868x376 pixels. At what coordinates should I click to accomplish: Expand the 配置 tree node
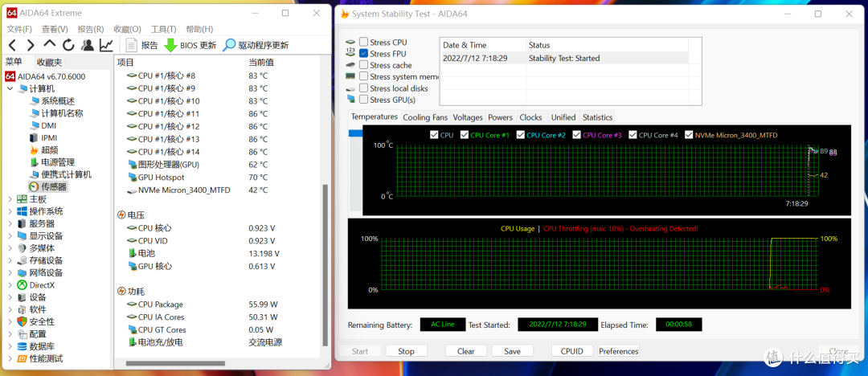coord(10,334)
